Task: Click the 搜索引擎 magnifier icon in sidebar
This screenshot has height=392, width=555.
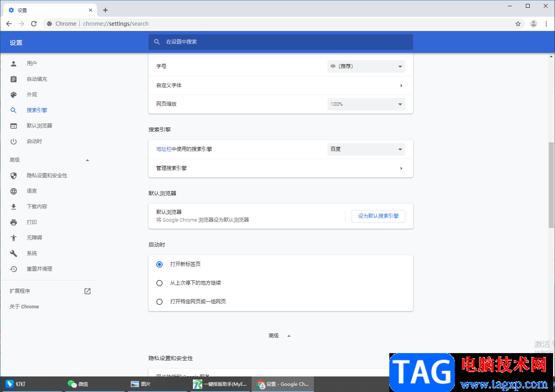Action: coord(14,110)
